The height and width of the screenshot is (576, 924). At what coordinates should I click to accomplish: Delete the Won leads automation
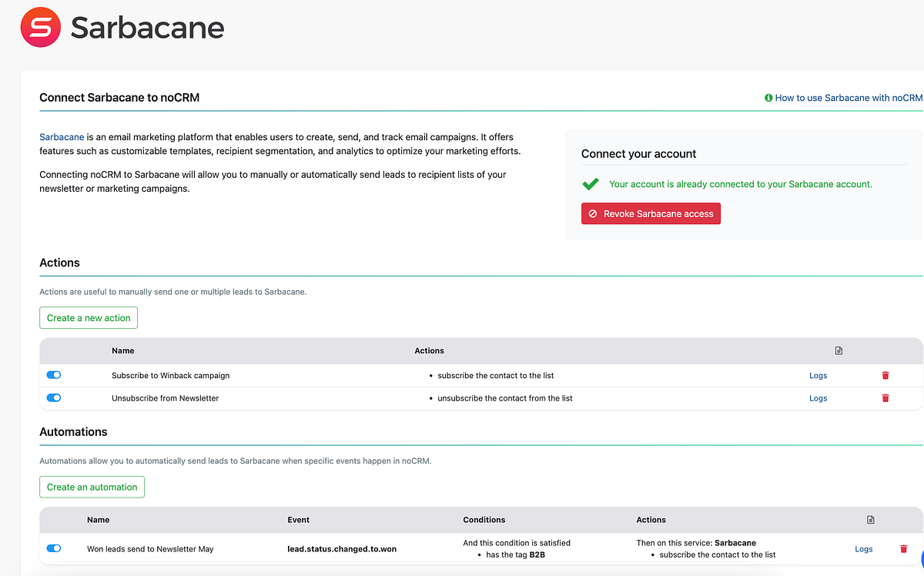pyautogui.click(x=904, y=549)
